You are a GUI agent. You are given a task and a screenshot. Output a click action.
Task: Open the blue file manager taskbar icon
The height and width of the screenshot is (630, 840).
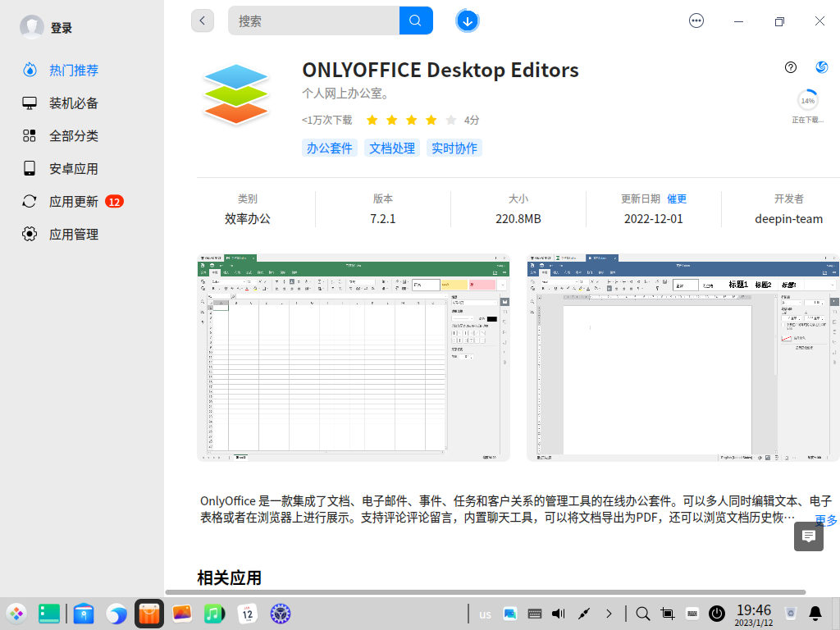84,614
